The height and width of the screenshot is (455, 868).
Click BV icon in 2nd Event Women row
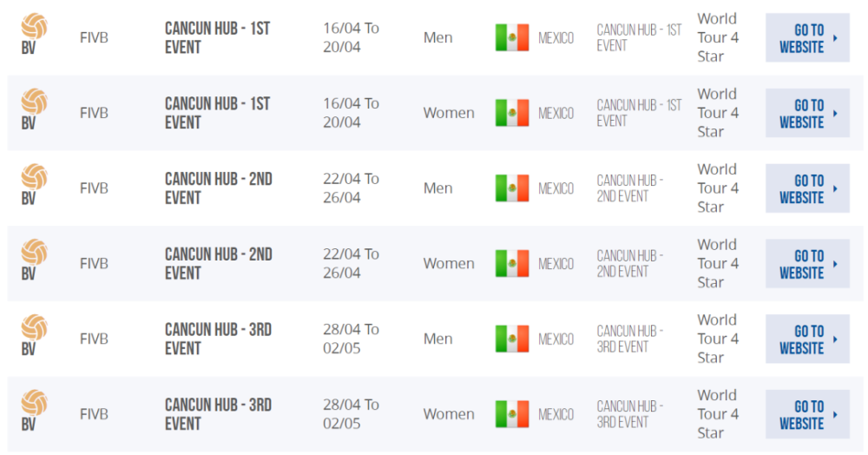34,260
